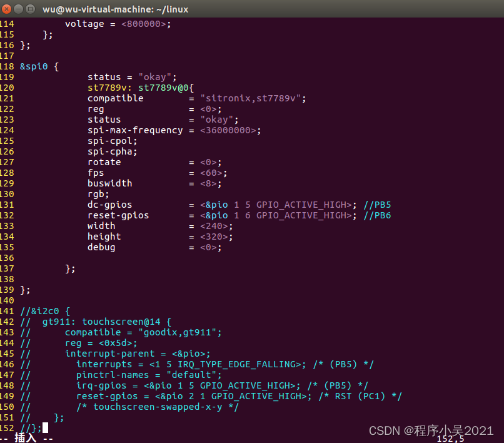Click the rotate property on line 127
Image resolution: width=504 pixels, height=443 pixels.
coord(104,162)
